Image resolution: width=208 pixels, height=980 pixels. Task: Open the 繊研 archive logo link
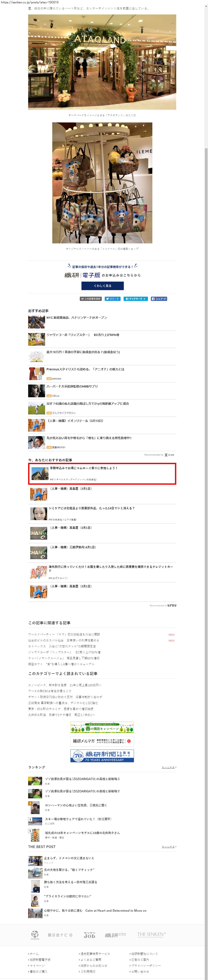pos(115,935)
